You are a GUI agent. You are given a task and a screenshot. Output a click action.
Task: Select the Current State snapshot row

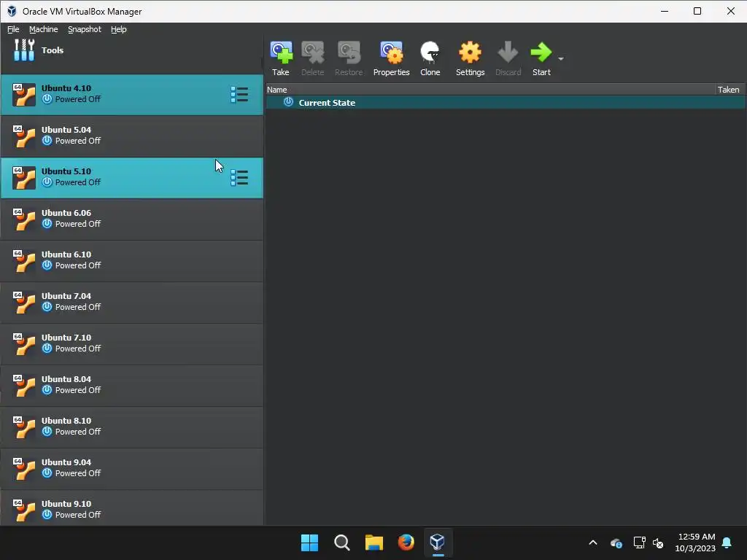tap(506, 102)
